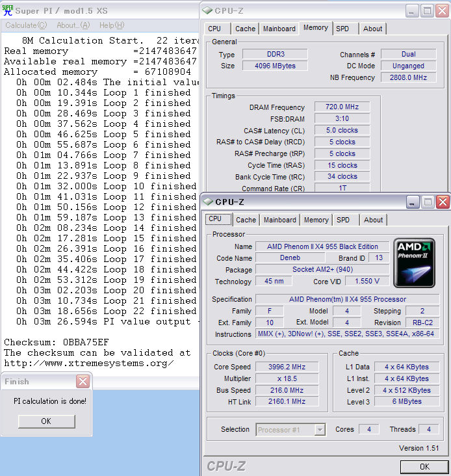Image resolution: width=451 pixels, height=476 pixels.
Task: Click the memory Type value DDR3
Action: click(x=275, y=54)
